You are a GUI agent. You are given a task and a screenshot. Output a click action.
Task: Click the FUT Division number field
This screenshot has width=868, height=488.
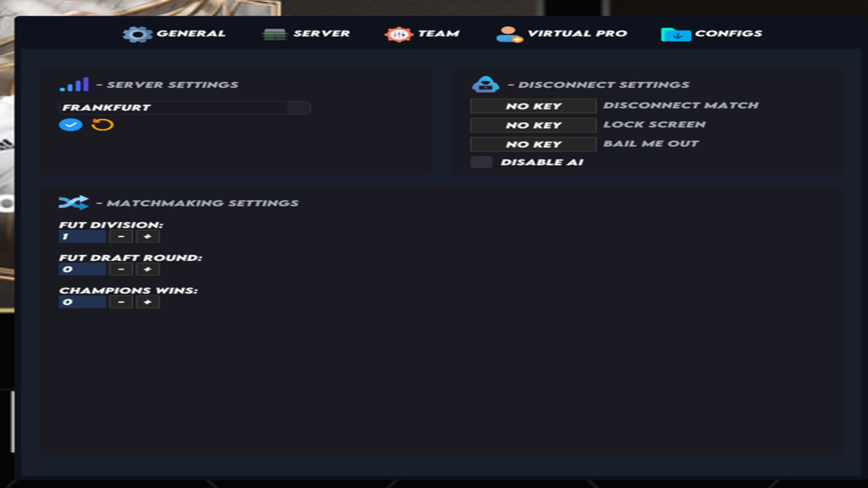82,236
